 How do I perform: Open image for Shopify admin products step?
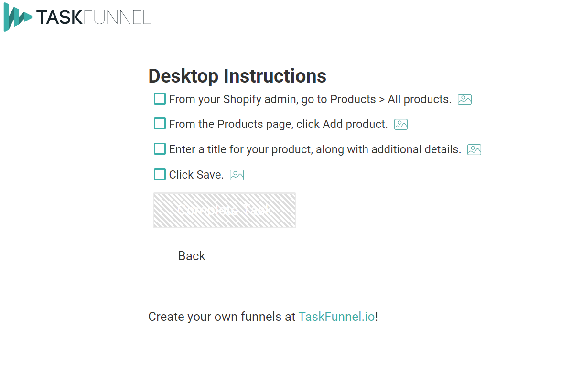pyautogui.click(x=464, y=99)
